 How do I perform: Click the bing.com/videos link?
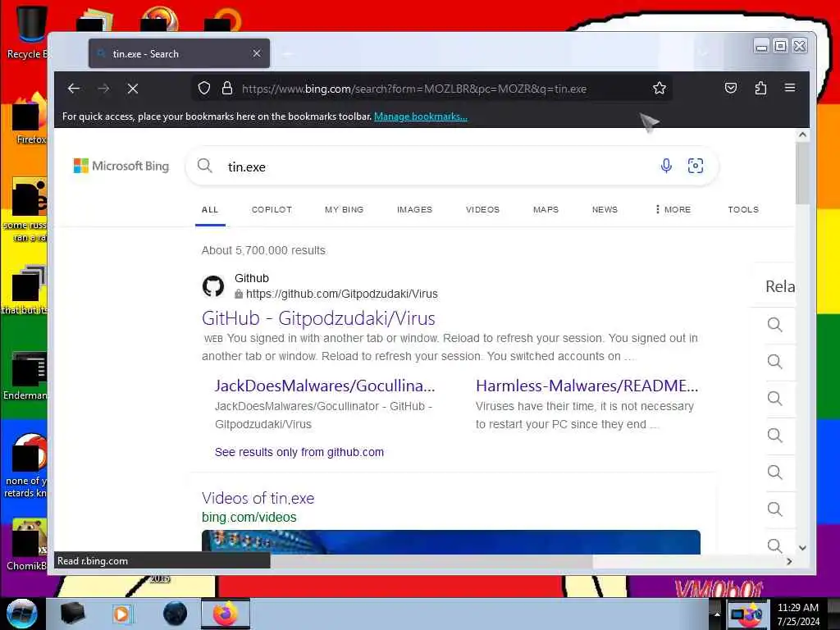click(249, 517)
